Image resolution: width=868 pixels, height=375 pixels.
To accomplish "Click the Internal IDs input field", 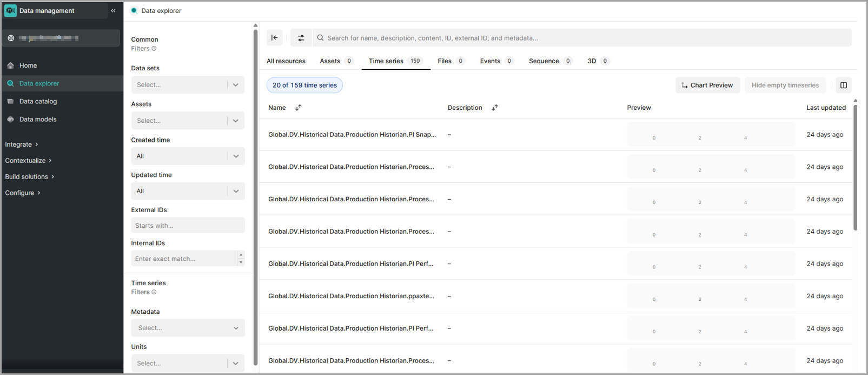I will click(184, 259).
